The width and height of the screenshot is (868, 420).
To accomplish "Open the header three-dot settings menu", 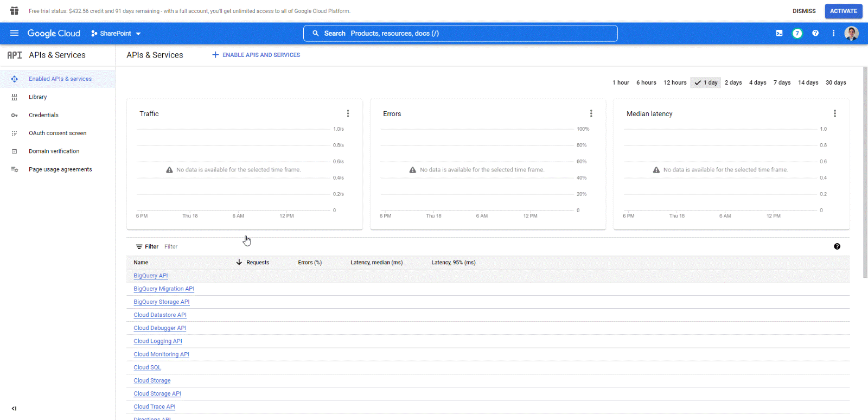I will coord(833,33).
